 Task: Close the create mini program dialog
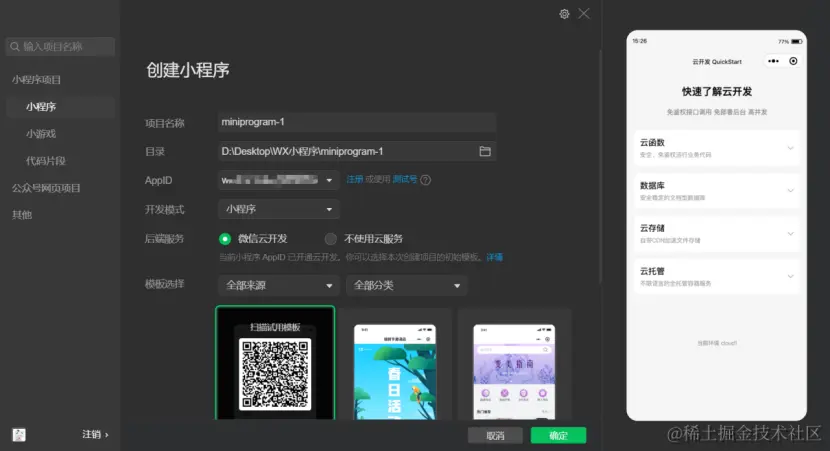pyautogui.click(x=584, y=13)
